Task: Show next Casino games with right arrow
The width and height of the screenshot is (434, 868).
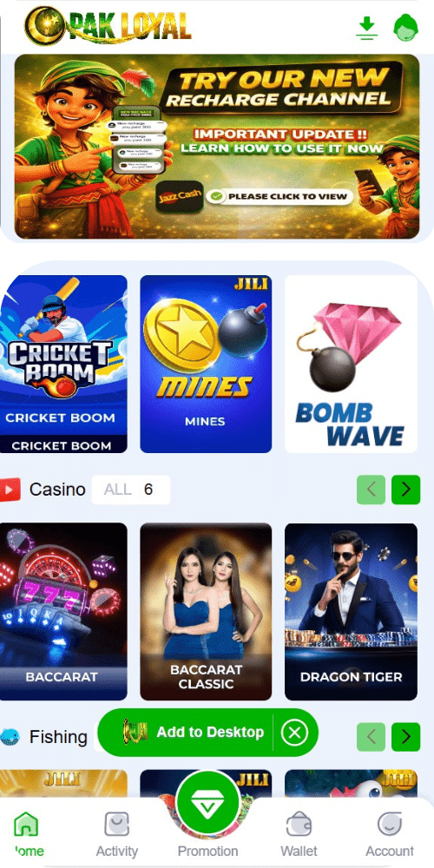Action: pos(405,490)
